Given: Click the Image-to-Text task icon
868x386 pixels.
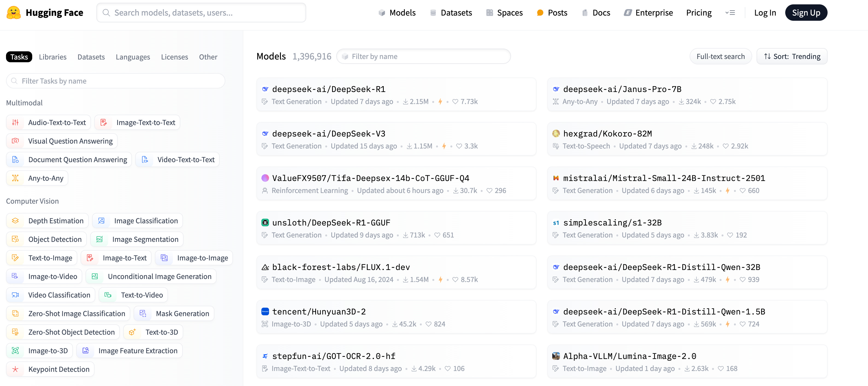Looking at the screenshot, I should tap(90, 258).
